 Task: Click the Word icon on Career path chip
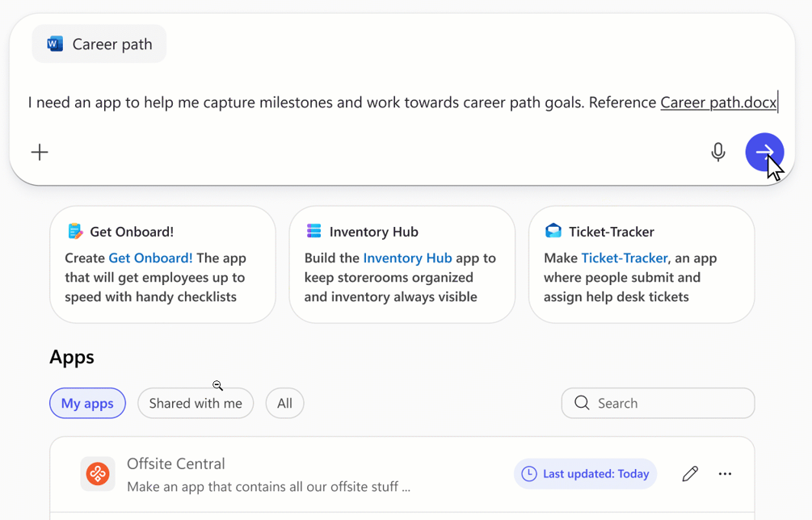55,44
